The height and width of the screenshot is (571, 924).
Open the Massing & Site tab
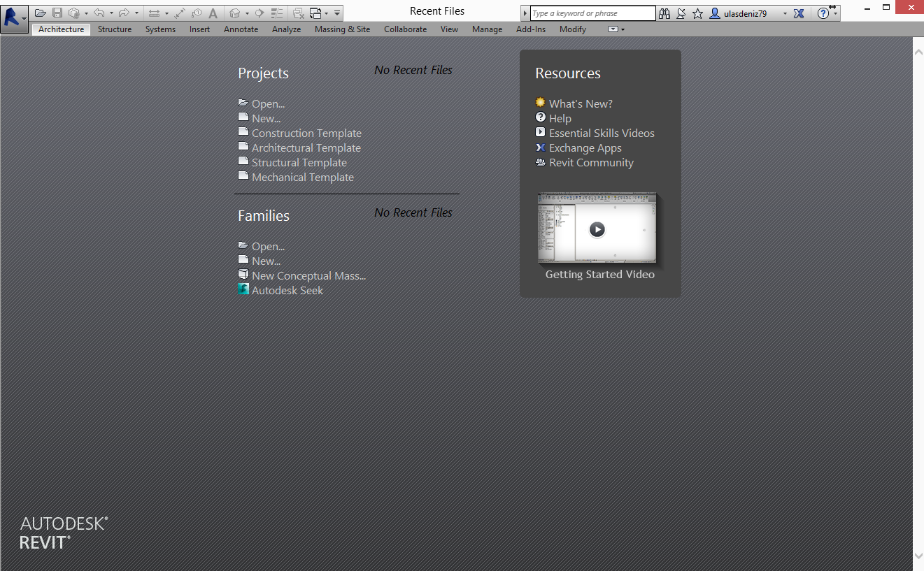[343, 29]
